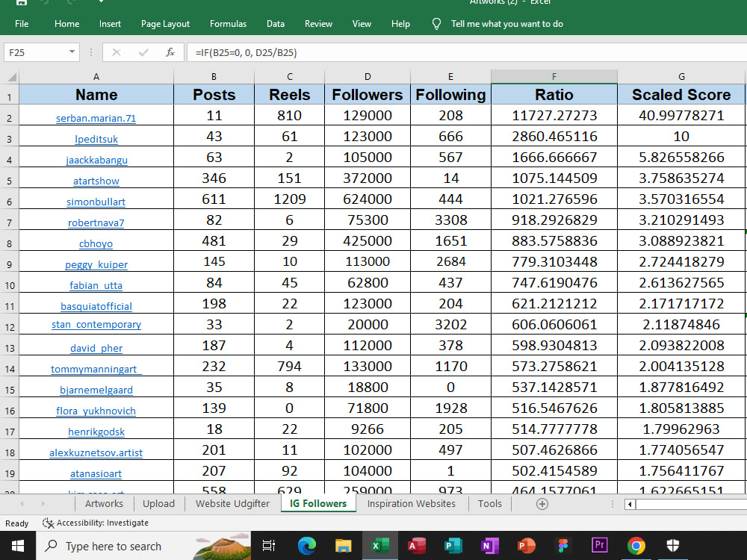
Task: Open the Formulas ribbon tab
Action: (x=228, y=24)
